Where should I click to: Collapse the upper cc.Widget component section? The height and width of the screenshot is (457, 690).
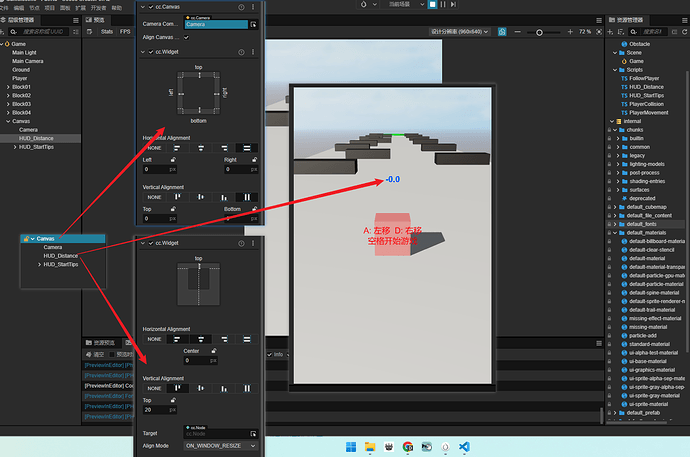click(143, 52)
